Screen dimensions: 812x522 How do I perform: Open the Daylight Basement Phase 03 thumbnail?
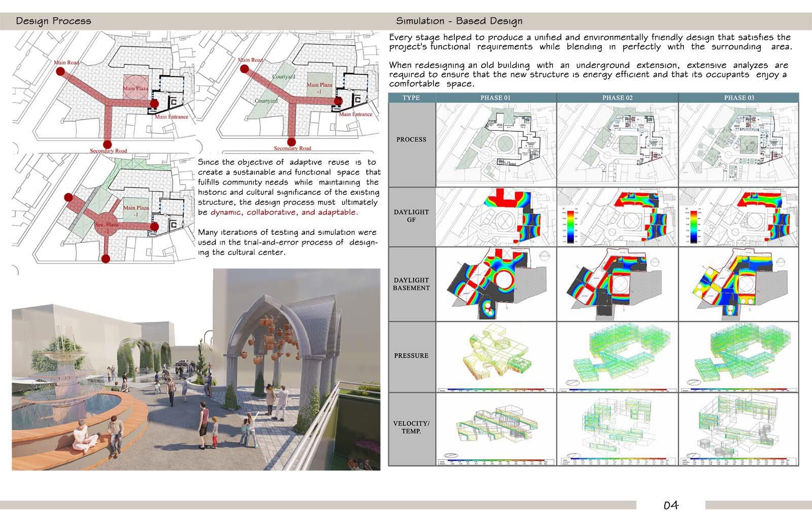tap(738, 284)
